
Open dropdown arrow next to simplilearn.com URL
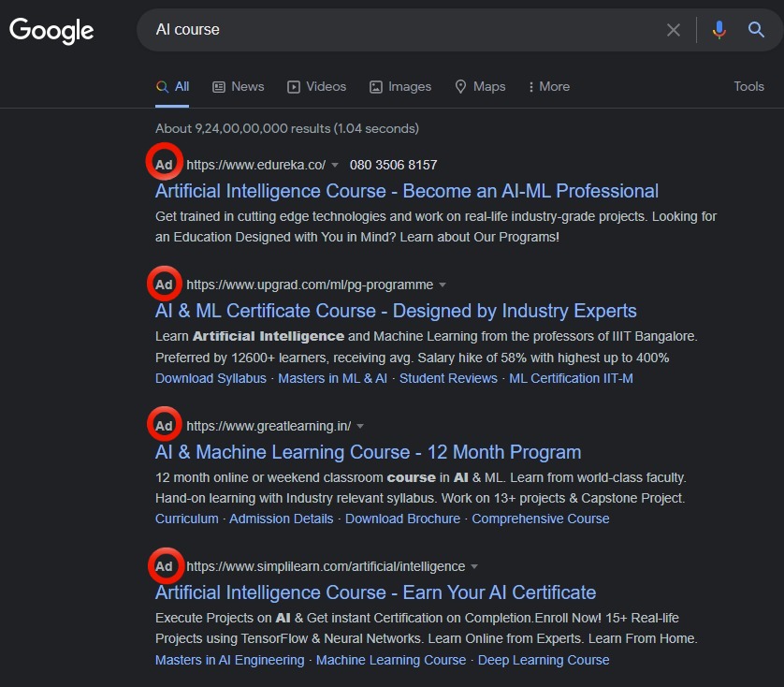474,567
